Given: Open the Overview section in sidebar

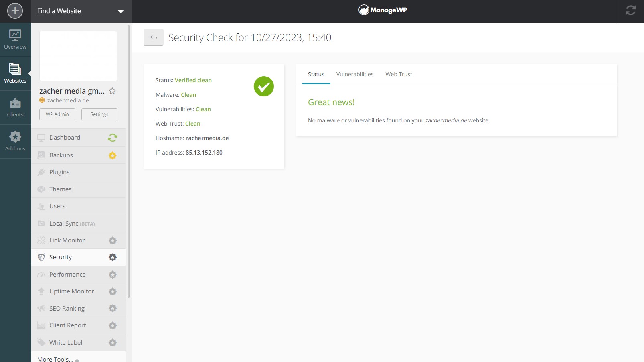Looking at the screenshot, I should pos(15,40).
